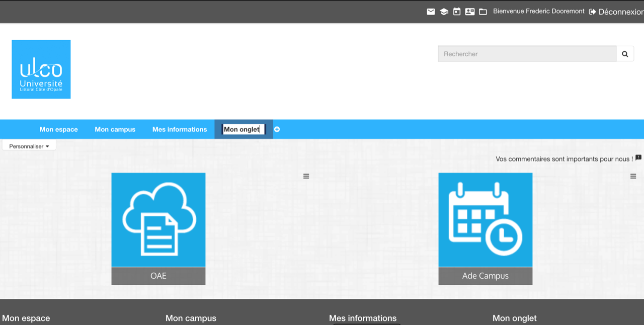Open the calendar icon in top bar

click(x=457, y=12)
